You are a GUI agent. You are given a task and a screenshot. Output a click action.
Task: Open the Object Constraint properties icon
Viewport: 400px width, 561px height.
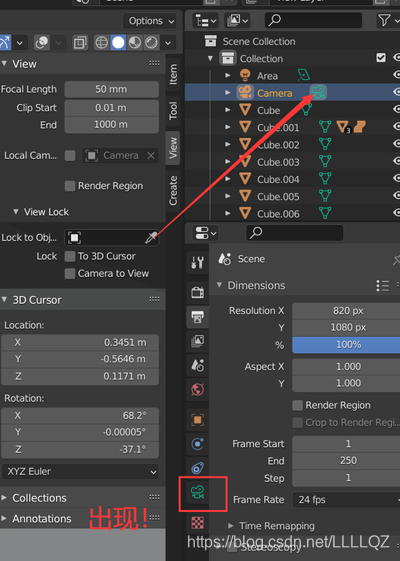point(197,468)
